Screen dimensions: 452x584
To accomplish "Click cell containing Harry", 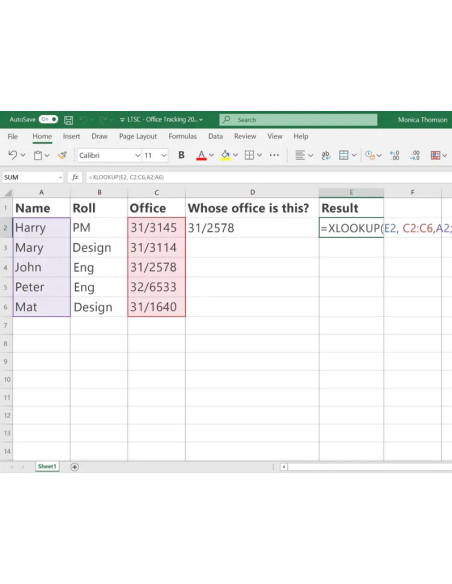I will 41,228.
